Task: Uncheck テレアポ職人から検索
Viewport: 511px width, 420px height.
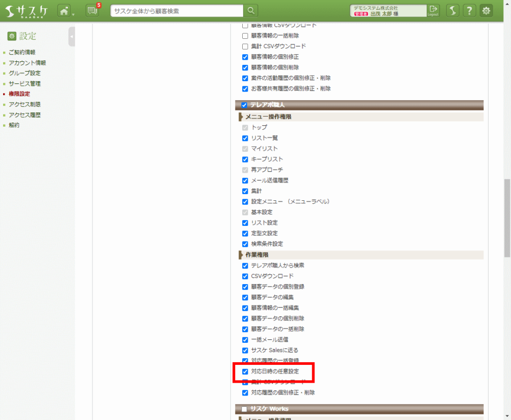Action: point(245,266)
